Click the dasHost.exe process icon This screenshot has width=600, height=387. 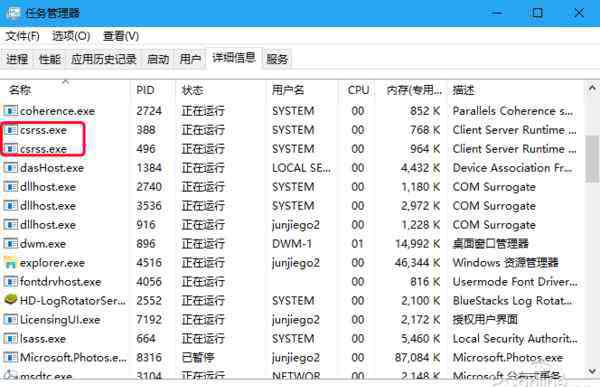click(10, 168)
